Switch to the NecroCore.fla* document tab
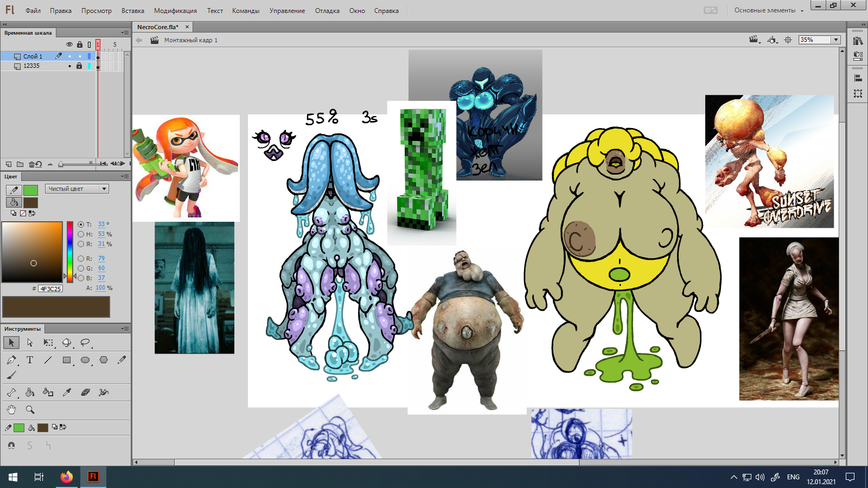Viewport: 868px width, 488px height. click(158, 27)
